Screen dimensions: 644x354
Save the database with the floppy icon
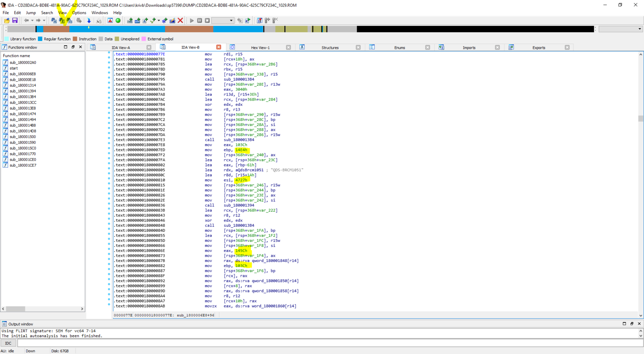[x=15, y=21]
